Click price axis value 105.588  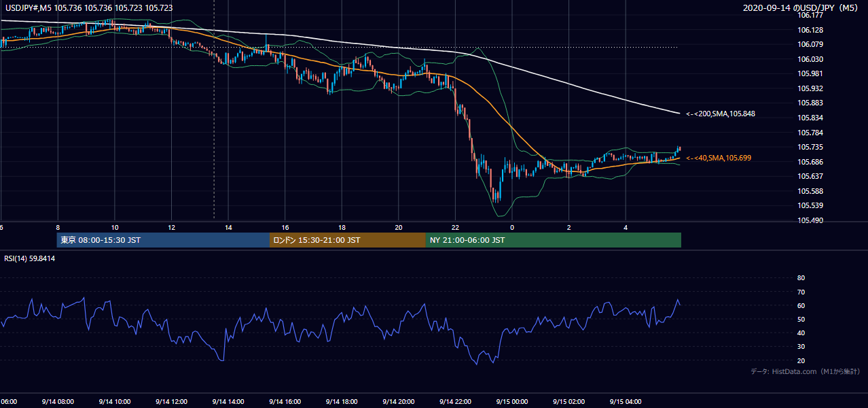pyautogui.click(x=810, y=191)
